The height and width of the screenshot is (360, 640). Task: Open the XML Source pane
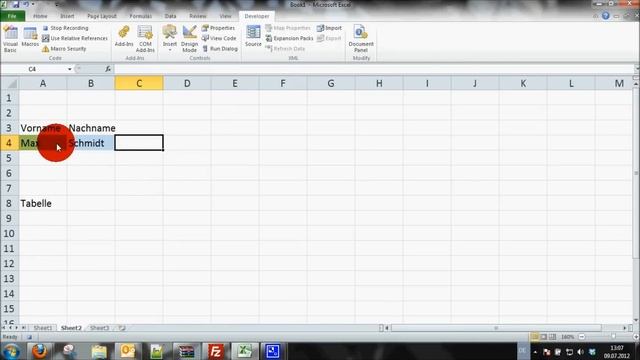(253, 37)
